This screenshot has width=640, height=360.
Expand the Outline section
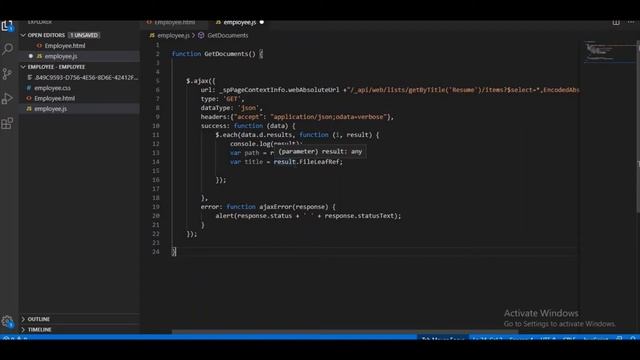[23, 319]
